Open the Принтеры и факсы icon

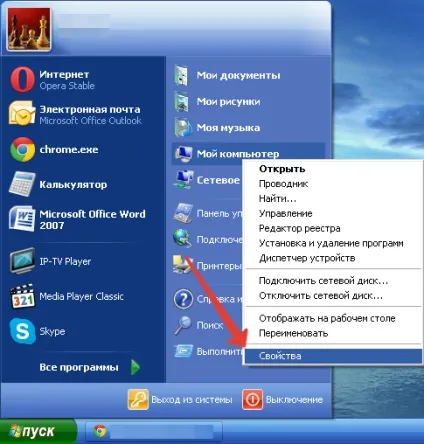(183, 265)
